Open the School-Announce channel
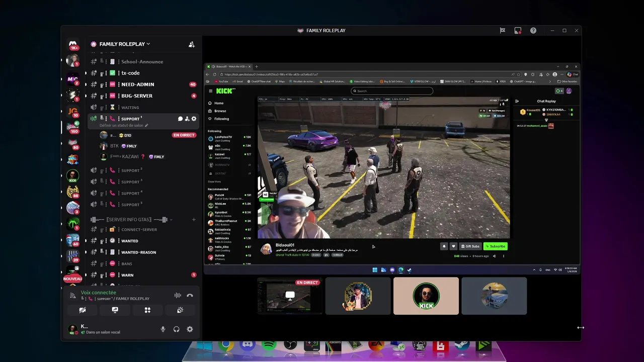 click(143, 61)
